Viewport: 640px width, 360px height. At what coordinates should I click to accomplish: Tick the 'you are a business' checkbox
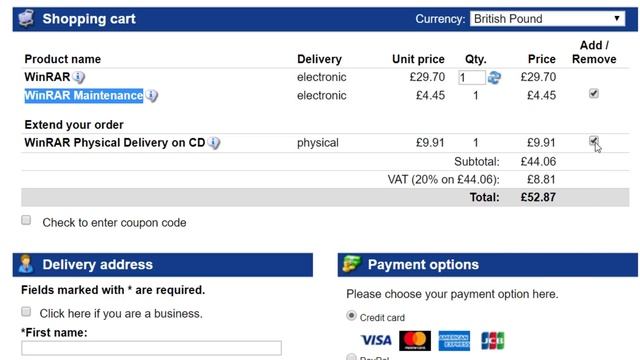click(26, 312)
